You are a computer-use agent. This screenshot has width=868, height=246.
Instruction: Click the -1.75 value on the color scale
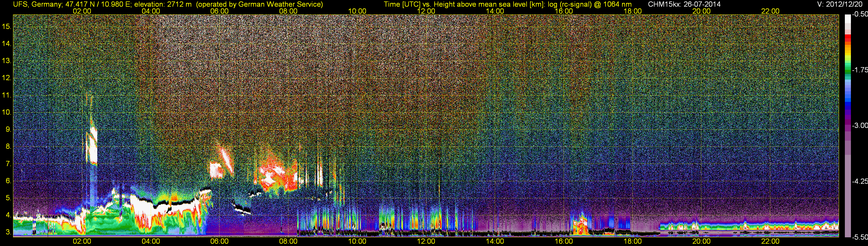860,70
